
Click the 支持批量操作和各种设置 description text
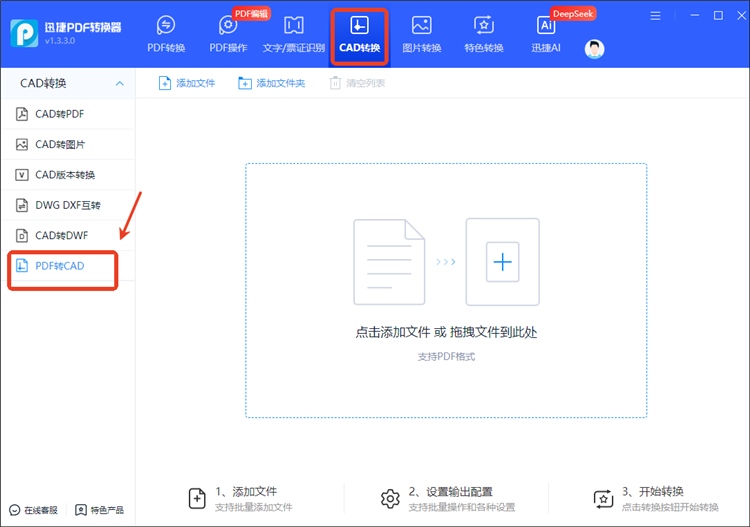coord(462,507)
